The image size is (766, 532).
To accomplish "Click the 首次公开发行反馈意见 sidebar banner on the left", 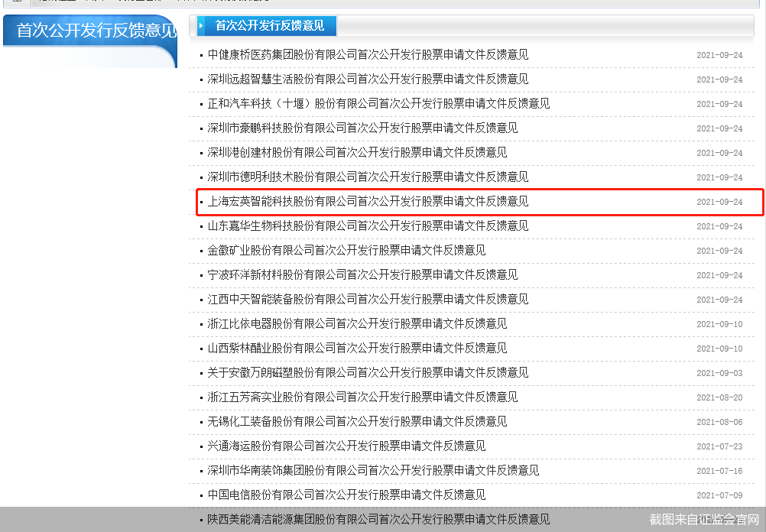I will coord(90,41).
